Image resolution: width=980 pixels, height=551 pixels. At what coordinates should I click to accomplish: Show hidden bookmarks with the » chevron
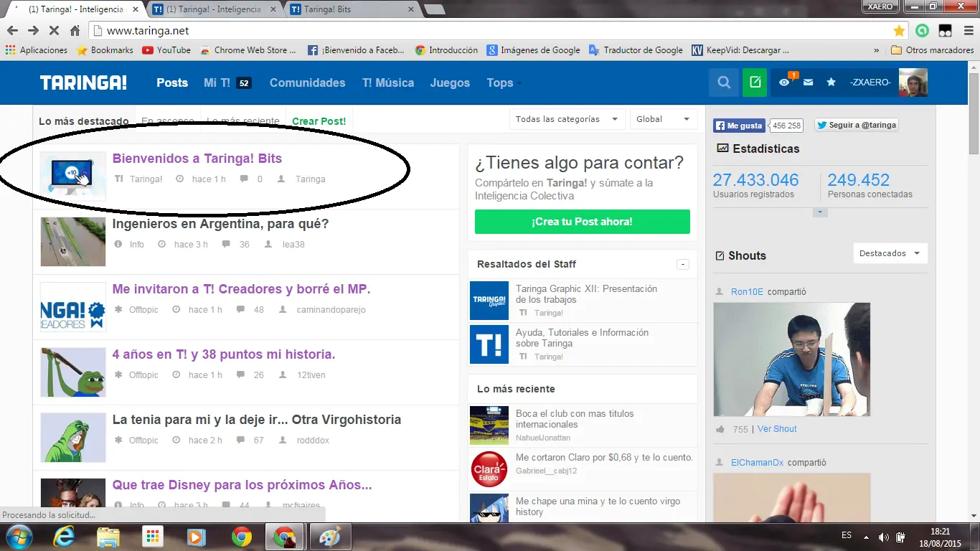[x=877, y=50]
